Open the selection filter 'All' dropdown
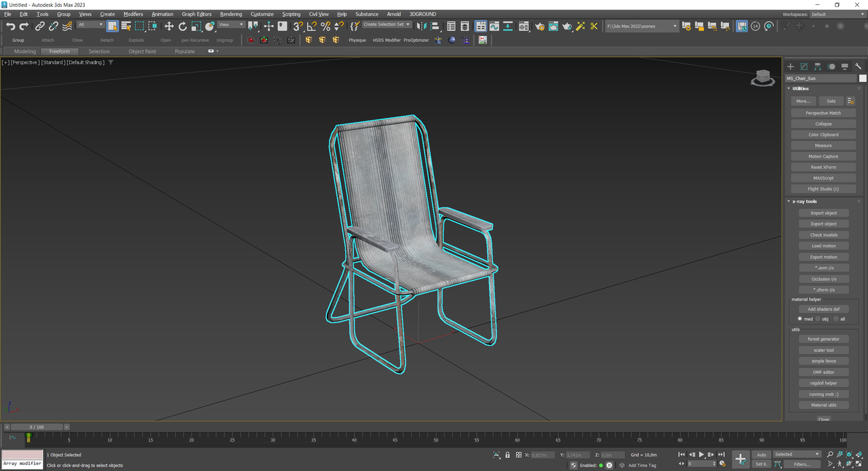The height and width of the screenshot is (471, 868). (90, 25)
